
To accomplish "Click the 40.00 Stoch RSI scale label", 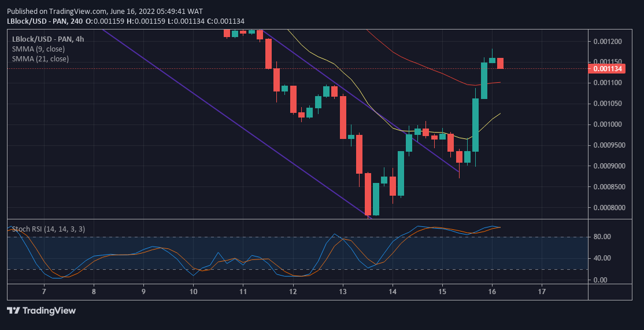I will click(x=602, y=258).
